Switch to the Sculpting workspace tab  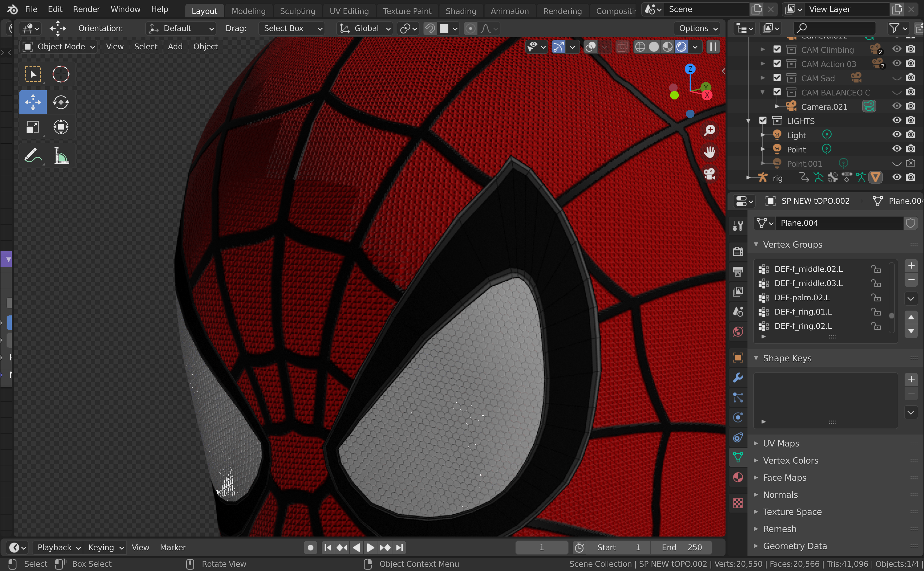coord(297,11)
